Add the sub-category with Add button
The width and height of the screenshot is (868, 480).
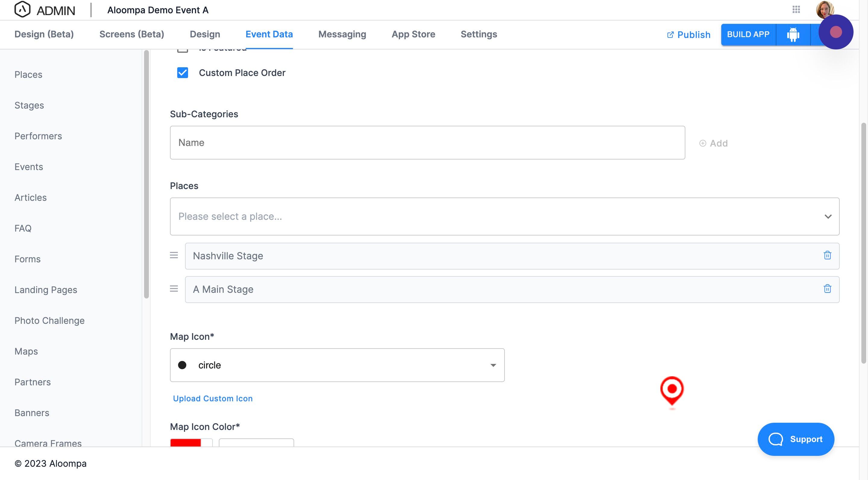(713, 143)
